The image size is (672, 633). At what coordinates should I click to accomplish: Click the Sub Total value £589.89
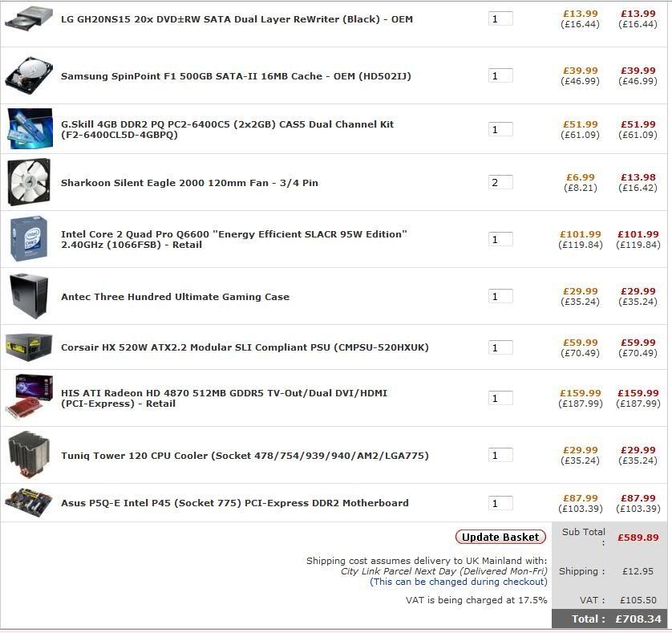[638, 538]
